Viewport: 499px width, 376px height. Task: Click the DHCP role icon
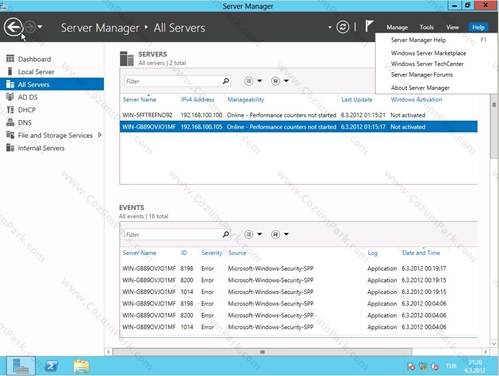pyautogui.click(x=10, y=110)
